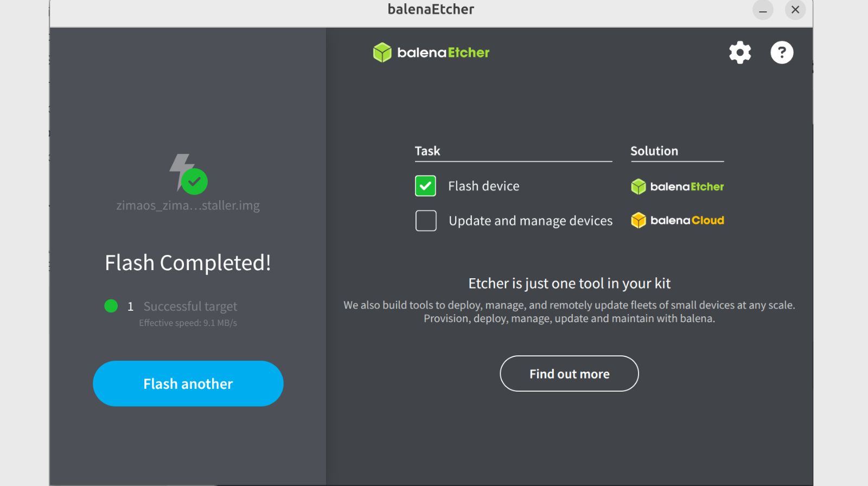The image size is (868, 486).
Task: Click the balenaEtcher header logo cube
Action: coord(382,53)
